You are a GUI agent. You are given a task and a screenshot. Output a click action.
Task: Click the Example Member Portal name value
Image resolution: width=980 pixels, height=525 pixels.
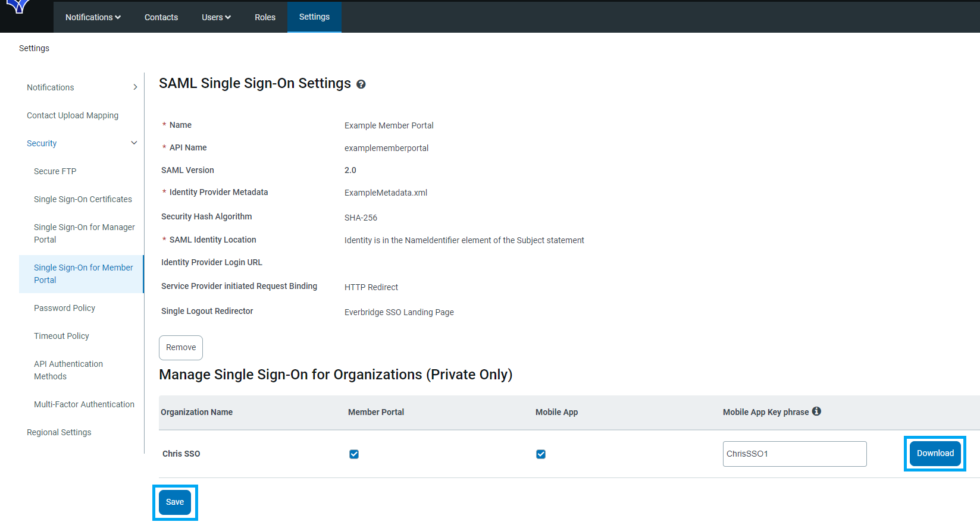(x=389, y=125)
